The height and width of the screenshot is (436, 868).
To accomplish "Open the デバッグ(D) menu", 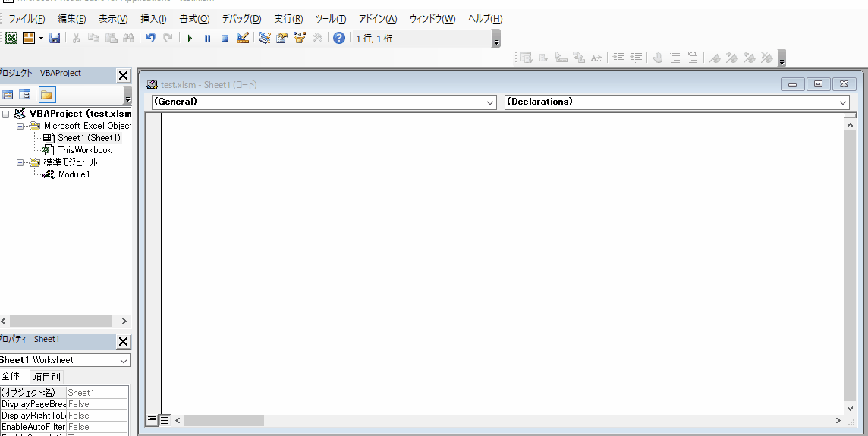I will (x=241, y=19).
